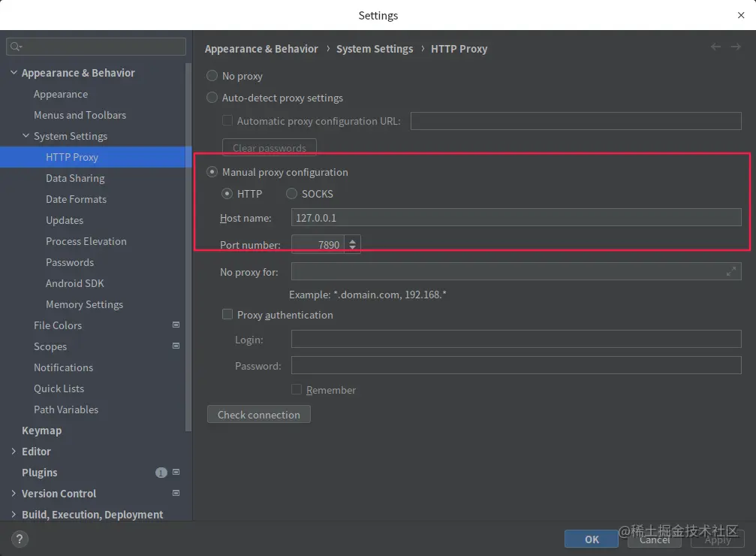Click the Check connection button
Viewport: 756px width, 556px height.
pos(259,415)
